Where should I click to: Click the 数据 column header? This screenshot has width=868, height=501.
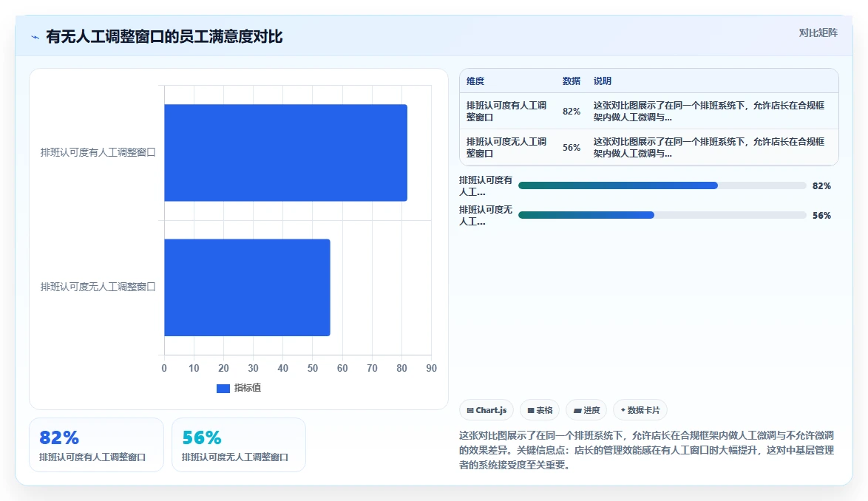[572, 81]
